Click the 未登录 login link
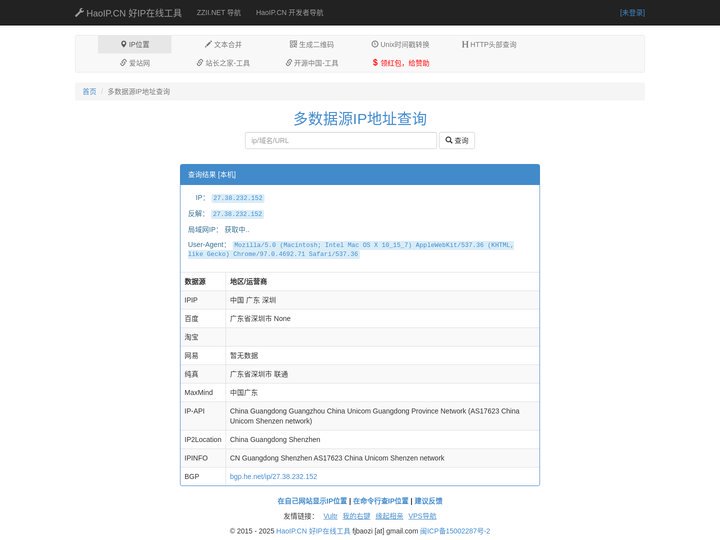The height and width of the screenshot is (540, 720). click(632, 13)
